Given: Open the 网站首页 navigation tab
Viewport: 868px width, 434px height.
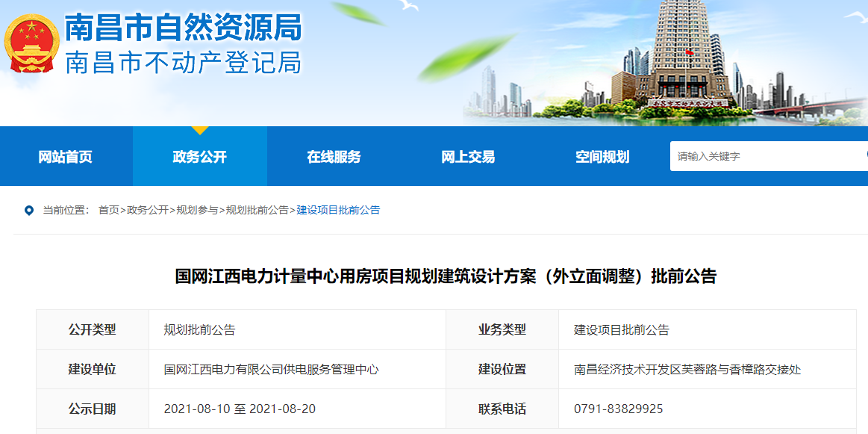Looking at the screenshot, I should click(x=66, y=157).
